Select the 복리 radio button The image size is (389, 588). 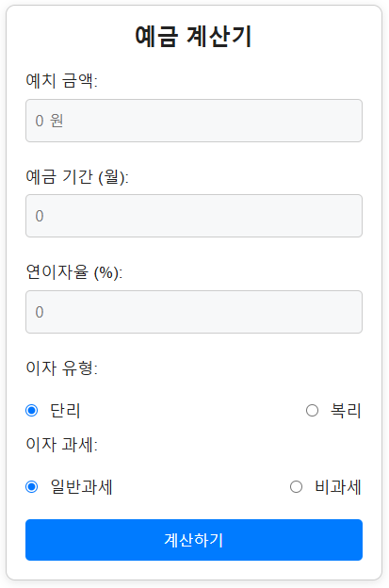312,411
